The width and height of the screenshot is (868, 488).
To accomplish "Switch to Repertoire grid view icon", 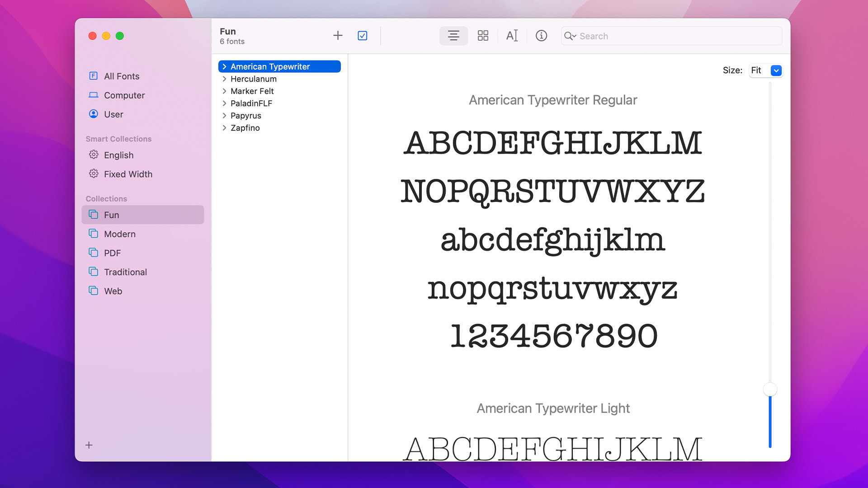I will [483, 36].
